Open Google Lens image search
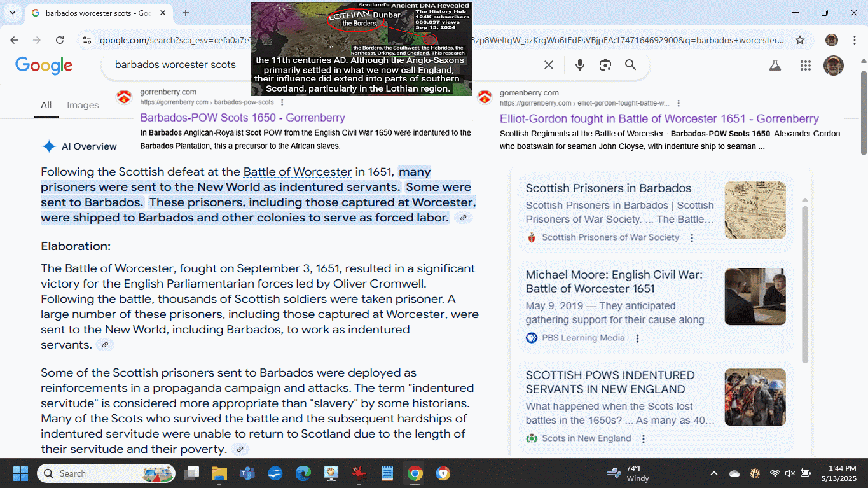 (x=605, y=65)
